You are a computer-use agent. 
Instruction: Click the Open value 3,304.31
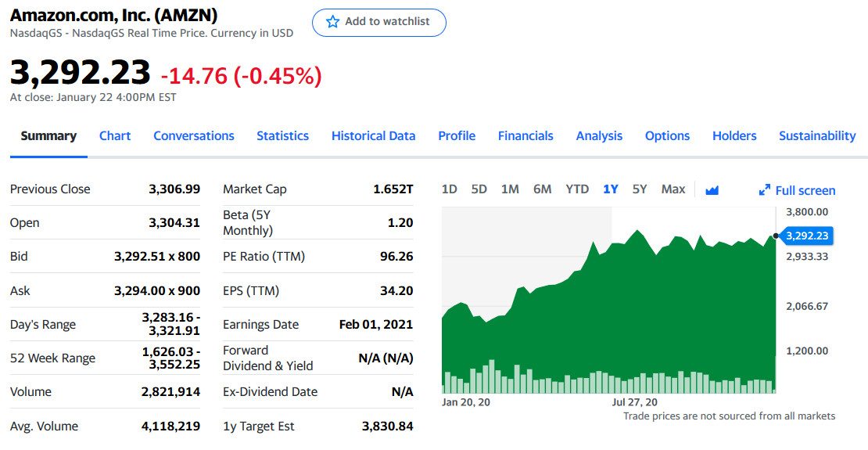coord(174,222)
